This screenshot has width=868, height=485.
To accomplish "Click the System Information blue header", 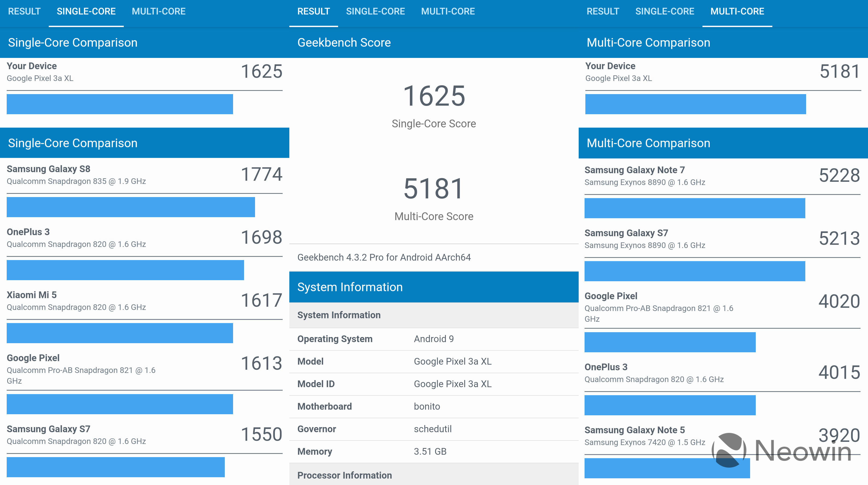I will click(434, 287).
